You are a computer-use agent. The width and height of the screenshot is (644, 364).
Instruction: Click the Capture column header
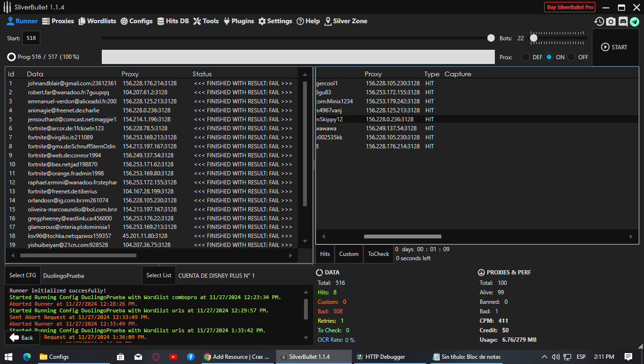[458, 74]
